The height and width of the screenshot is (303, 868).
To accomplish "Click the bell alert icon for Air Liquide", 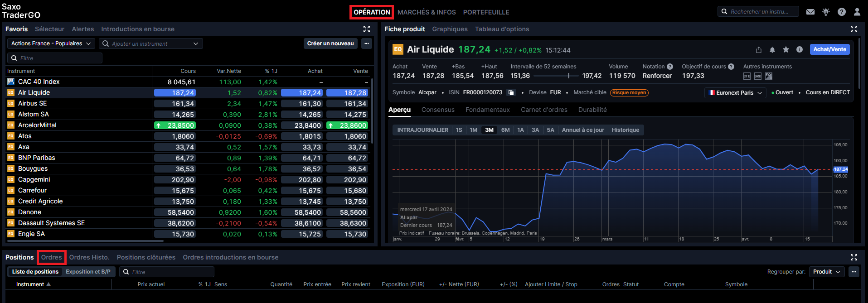I will [772, 50].
